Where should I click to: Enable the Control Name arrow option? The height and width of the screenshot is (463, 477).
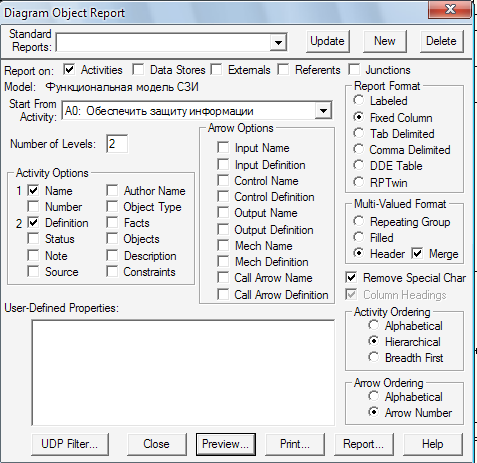pyautogui.click(x=223, y=181)
